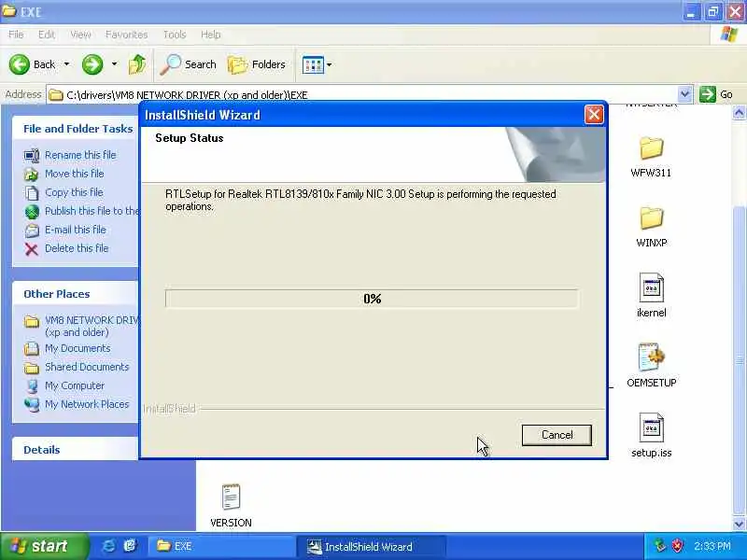Viewport: 747px width, 560px height.
Task: Open the File menu
Action: tap(16, 35)
